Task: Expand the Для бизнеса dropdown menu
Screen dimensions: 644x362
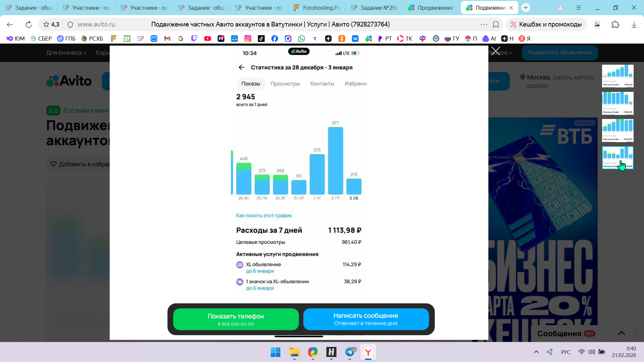Action: pyautogui.click(x=66, y=53)
